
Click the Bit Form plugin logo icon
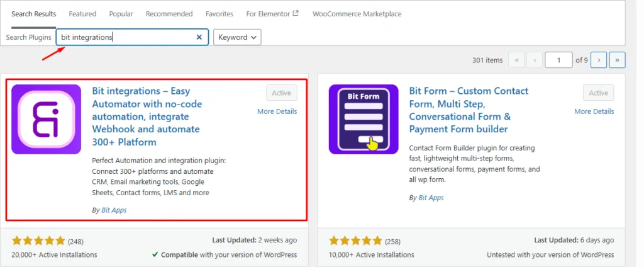(364, 119)
